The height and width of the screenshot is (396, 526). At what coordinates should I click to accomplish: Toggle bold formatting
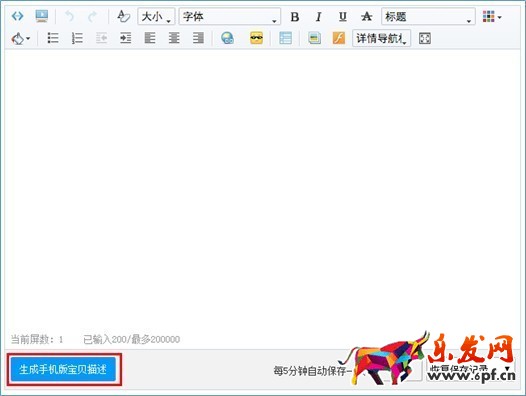pyautogui.click(x=295, y=16)
